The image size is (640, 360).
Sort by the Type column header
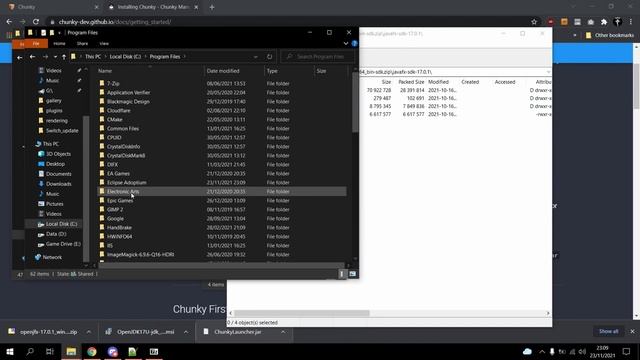pyautogui.click(x=272, y=71)
